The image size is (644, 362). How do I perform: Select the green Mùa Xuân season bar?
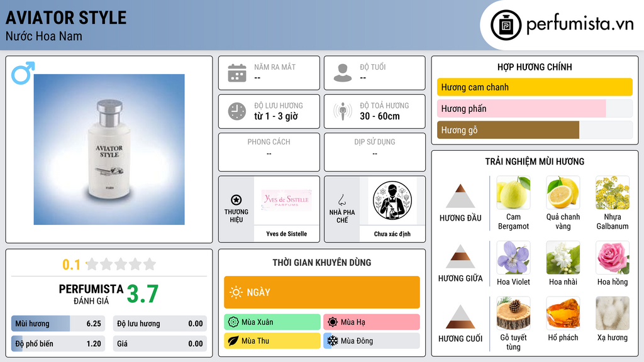point(272,322)
